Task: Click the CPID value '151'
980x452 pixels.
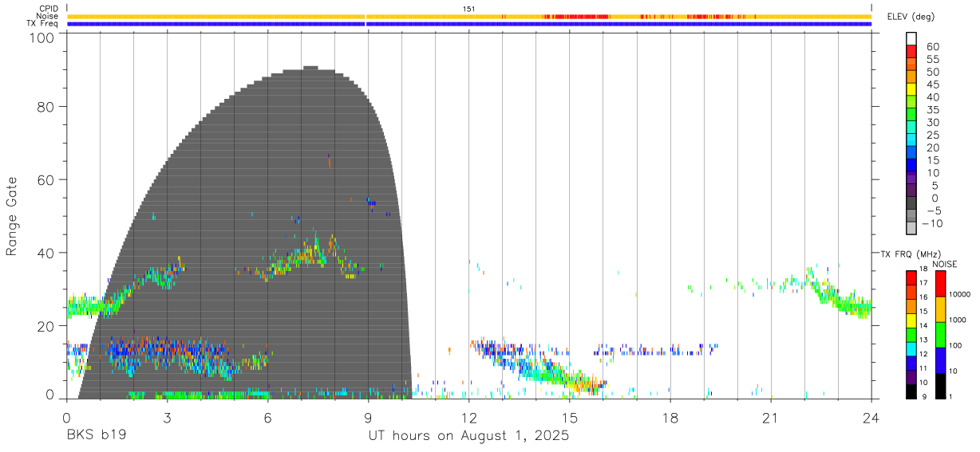Action: (469, 9)
